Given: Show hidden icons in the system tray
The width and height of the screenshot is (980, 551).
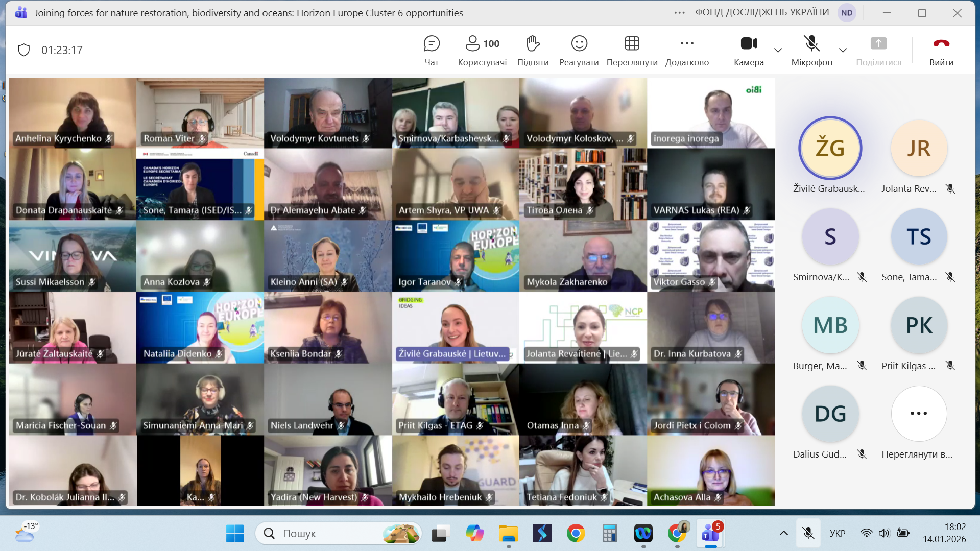Looking at the screenshot, I should [x=783, y=534].
